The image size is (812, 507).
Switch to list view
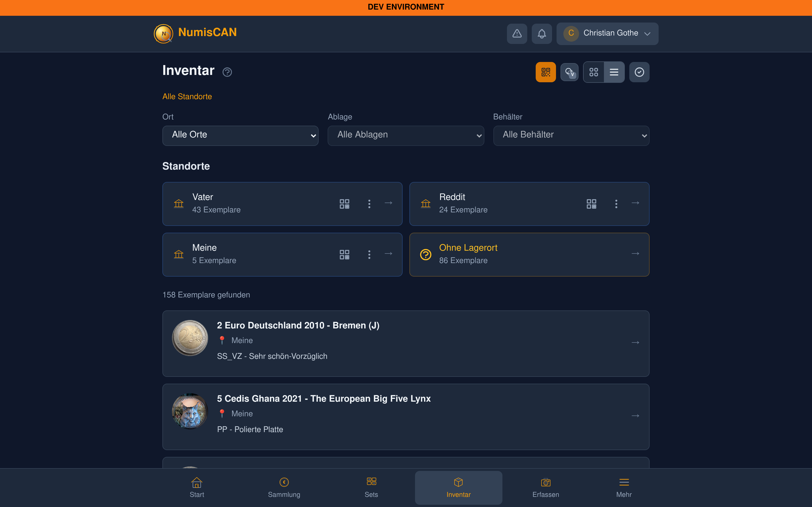614,72
